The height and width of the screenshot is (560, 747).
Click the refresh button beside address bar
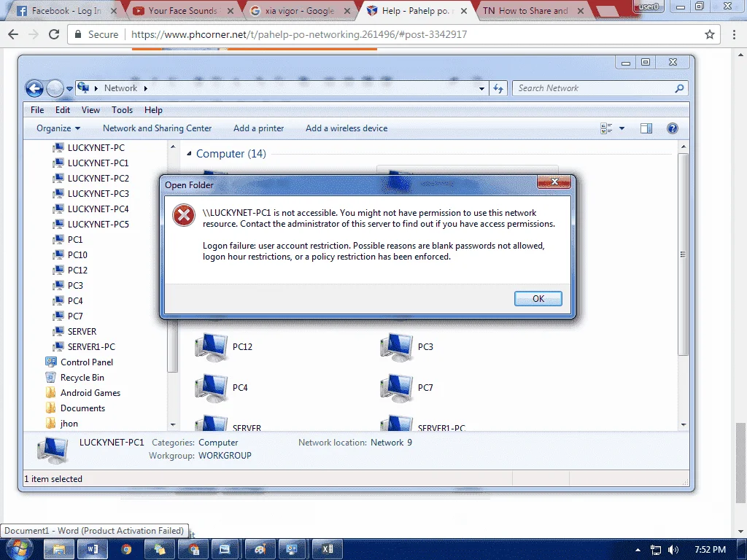click(498, 88)
